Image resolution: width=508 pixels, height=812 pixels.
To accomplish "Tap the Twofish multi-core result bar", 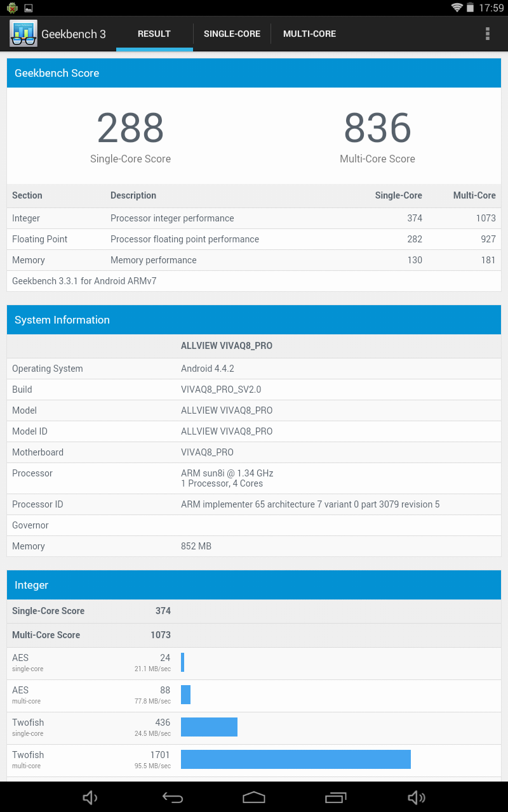I will [x=295, y=759].
